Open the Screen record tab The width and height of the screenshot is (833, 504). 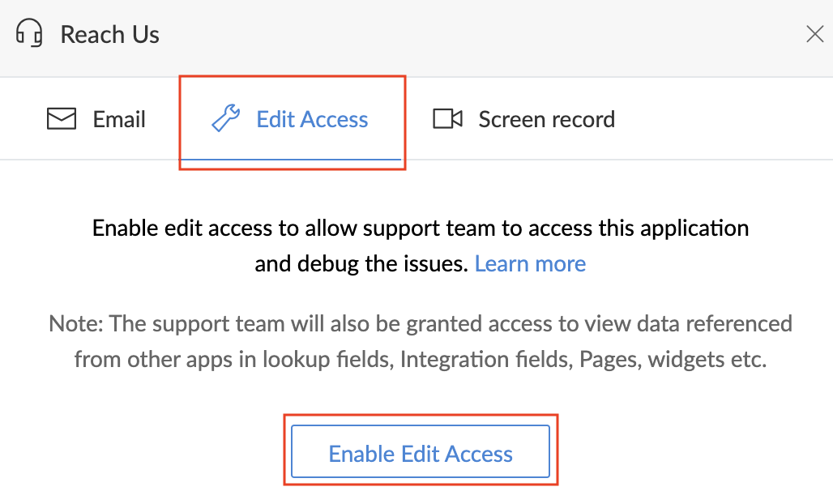546,120
